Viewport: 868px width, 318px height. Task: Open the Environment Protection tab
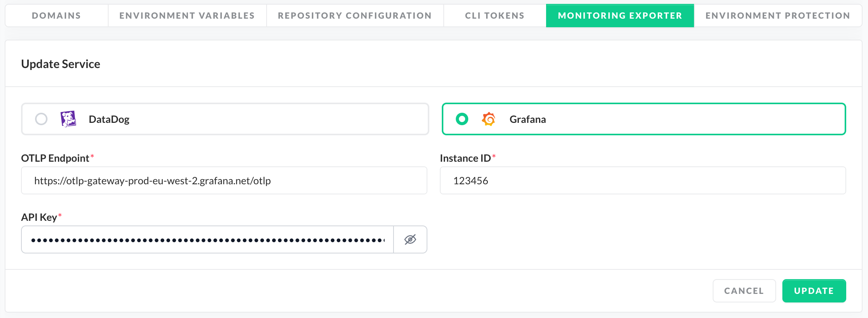(778, 16)
